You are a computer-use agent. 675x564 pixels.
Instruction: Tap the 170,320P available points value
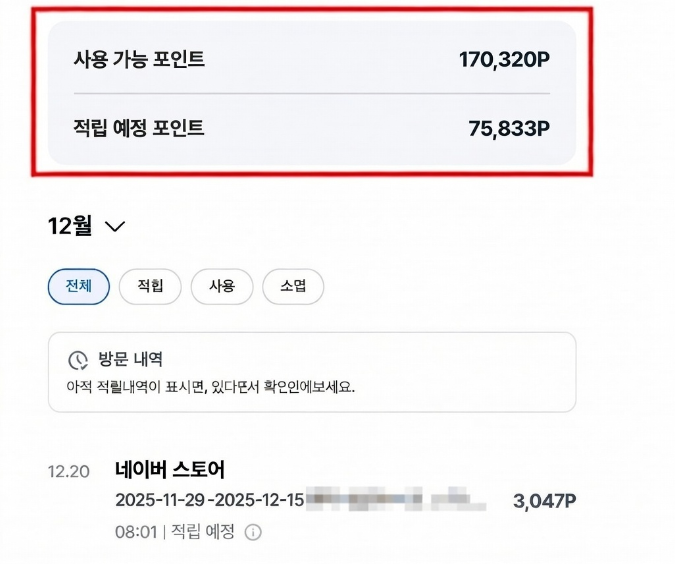coord(504,60)
